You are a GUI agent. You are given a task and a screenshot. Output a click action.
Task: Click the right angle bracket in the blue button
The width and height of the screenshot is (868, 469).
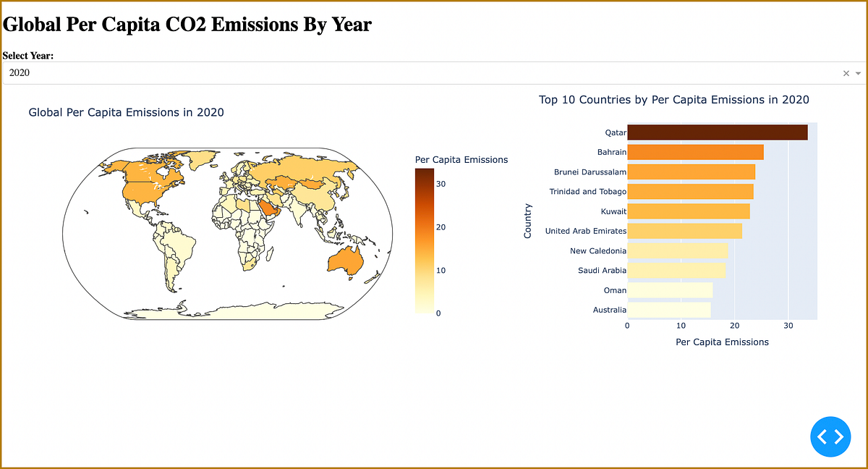(837, 436)
